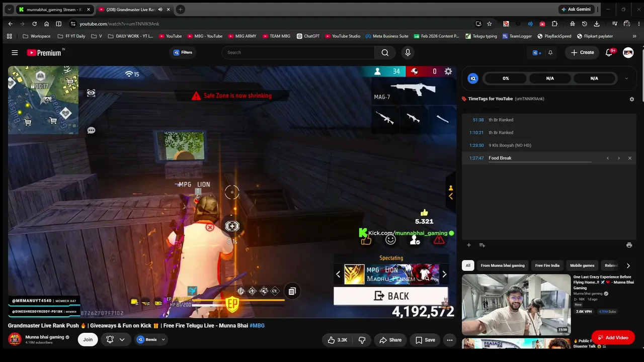The width and height of the screenshot is (644, 362).
Task: Start voice search with the microphone
Action: tap(408, 52)
